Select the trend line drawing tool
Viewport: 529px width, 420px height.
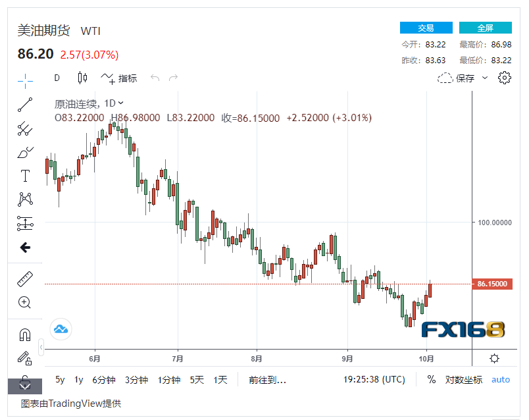24,105
